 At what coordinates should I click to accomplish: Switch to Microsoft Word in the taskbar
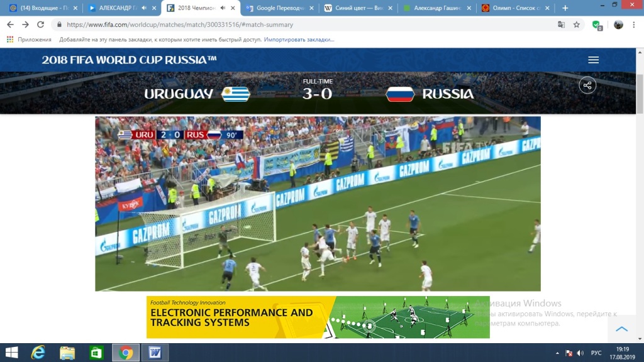tap(155, 353)
